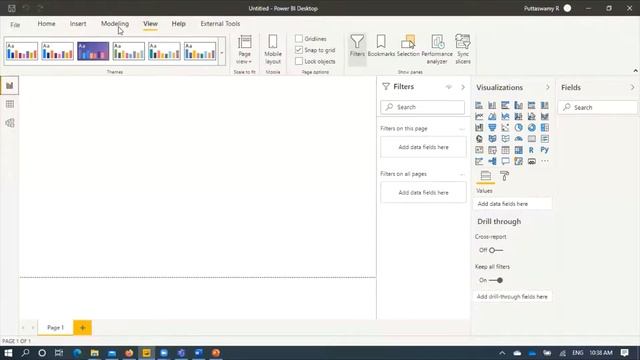
Task: Enable the Lock objects checkbox
Action: [x=299, y=61]
